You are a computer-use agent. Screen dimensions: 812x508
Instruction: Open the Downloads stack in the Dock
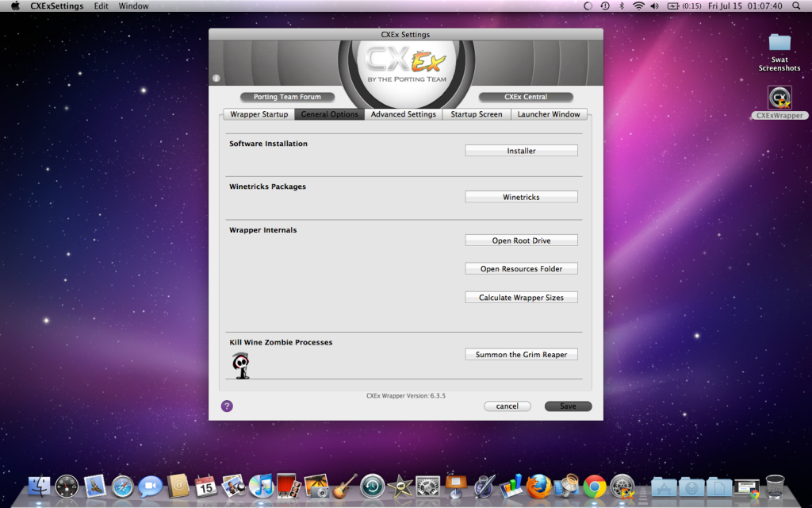click(691, 488)
